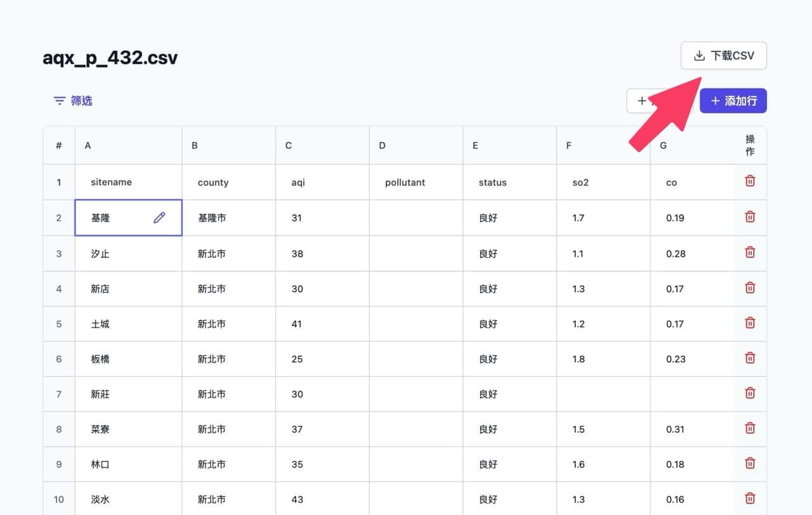Click co value 0.23 in row 6
This screenshot has height=515, width=812.
[x=692, y=359]
